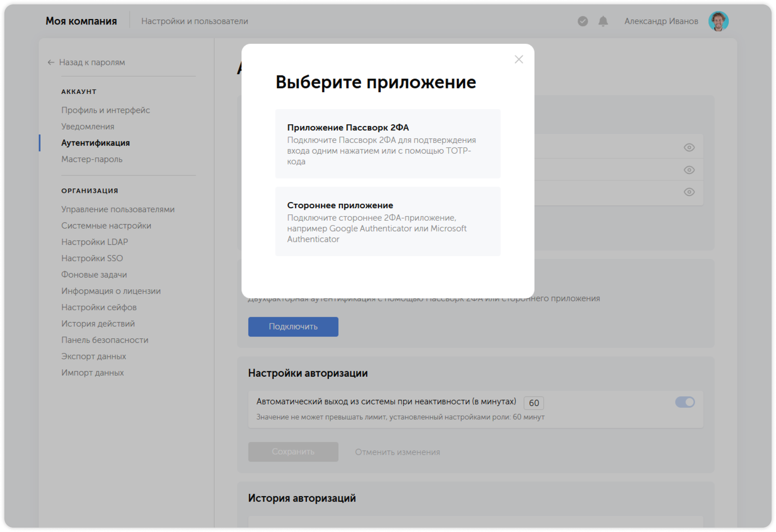Open the notifications bell icon

point(602,22)
